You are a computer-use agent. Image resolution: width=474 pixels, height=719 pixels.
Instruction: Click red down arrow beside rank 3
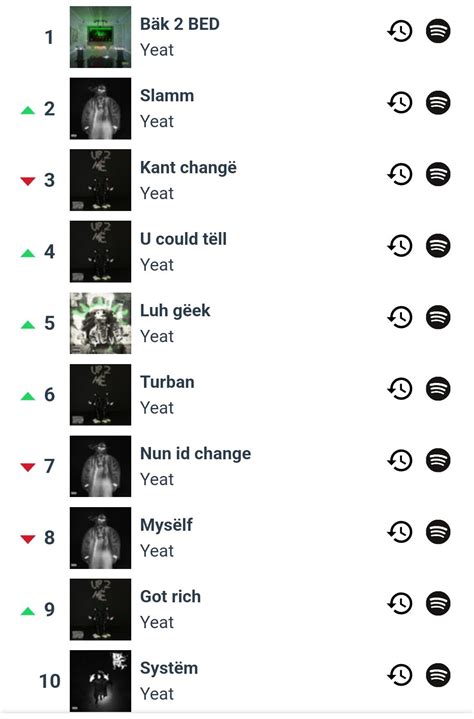pos(28,181)
